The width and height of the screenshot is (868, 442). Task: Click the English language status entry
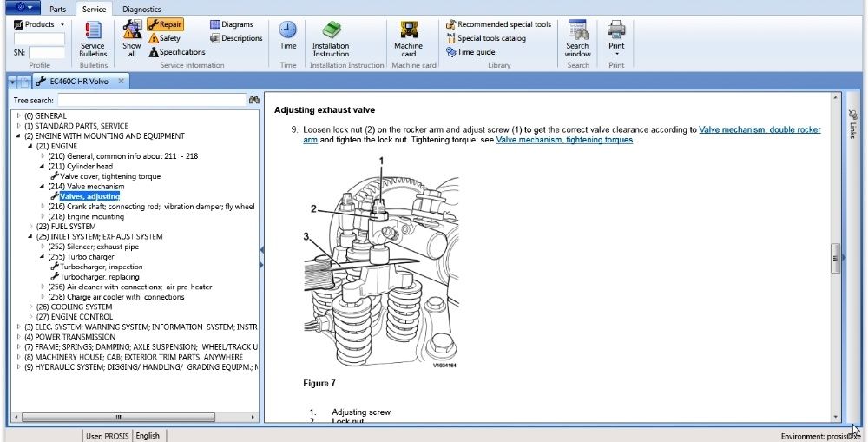click(x=148, y=435)
